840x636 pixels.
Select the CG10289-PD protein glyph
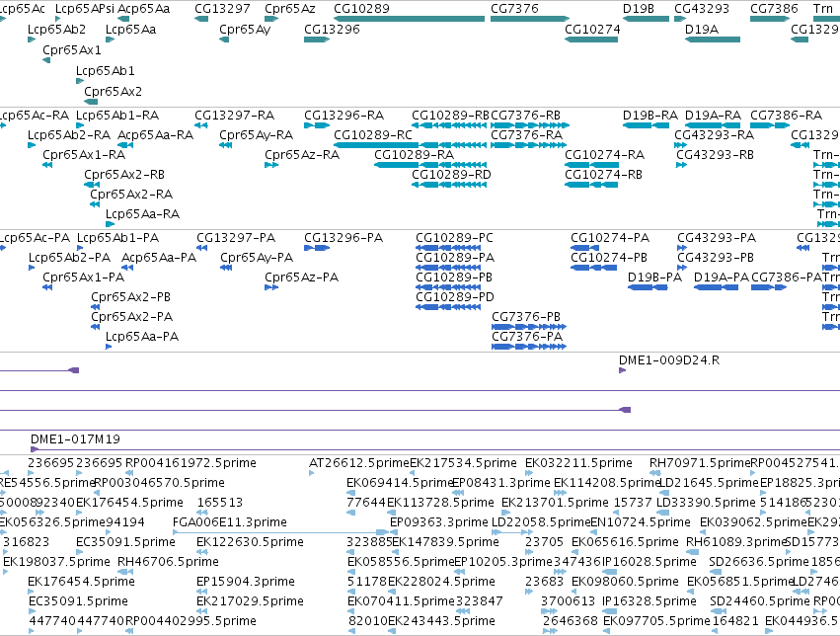coord(448,307)
